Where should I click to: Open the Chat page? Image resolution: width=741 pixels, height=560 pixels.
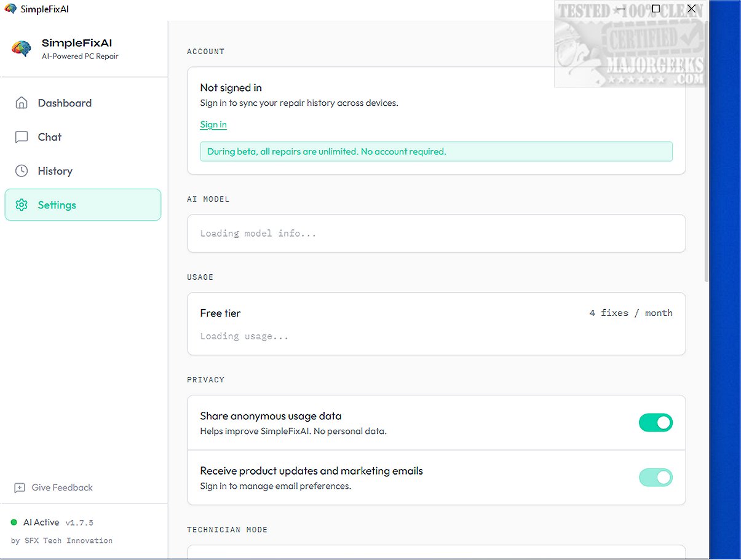pos(82,137)
